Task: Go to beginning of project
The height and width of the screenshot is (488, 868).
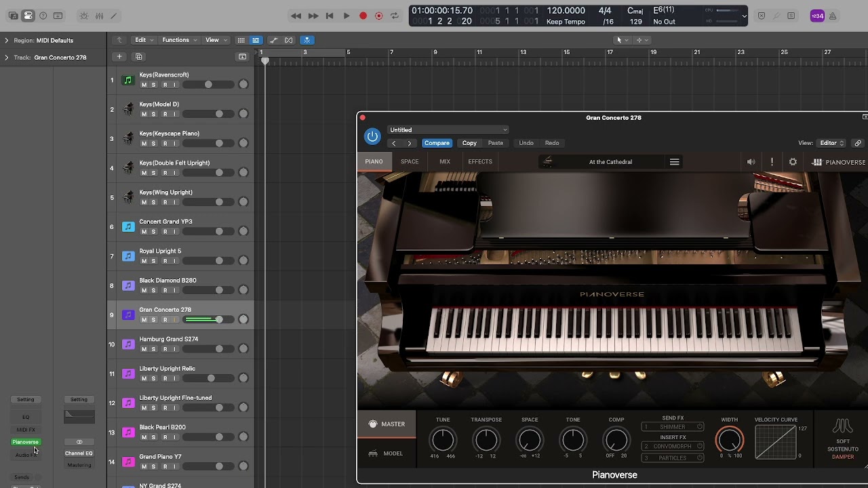Action: (330, 16)
